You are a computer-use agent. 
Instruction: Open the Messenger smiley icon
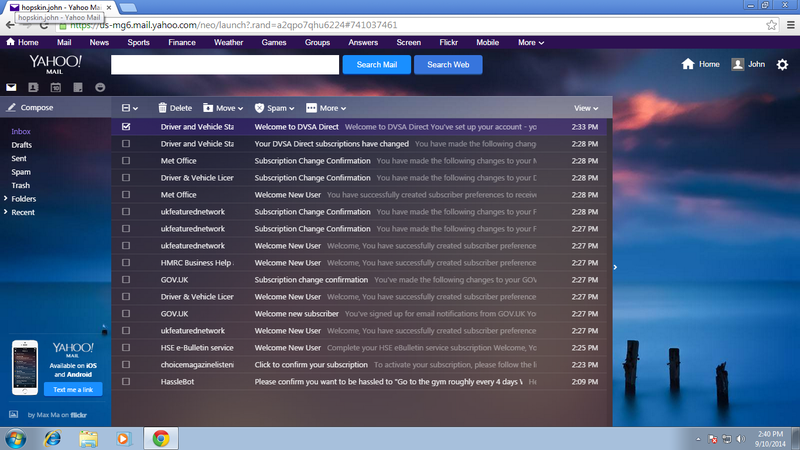(100, 87)
